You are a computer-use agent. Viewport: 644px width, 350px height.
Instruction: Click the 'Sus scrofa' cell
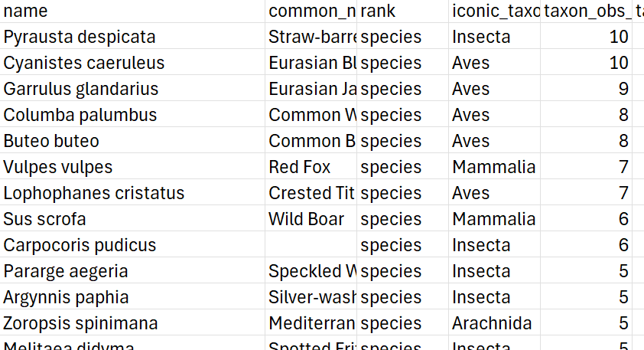44,219
